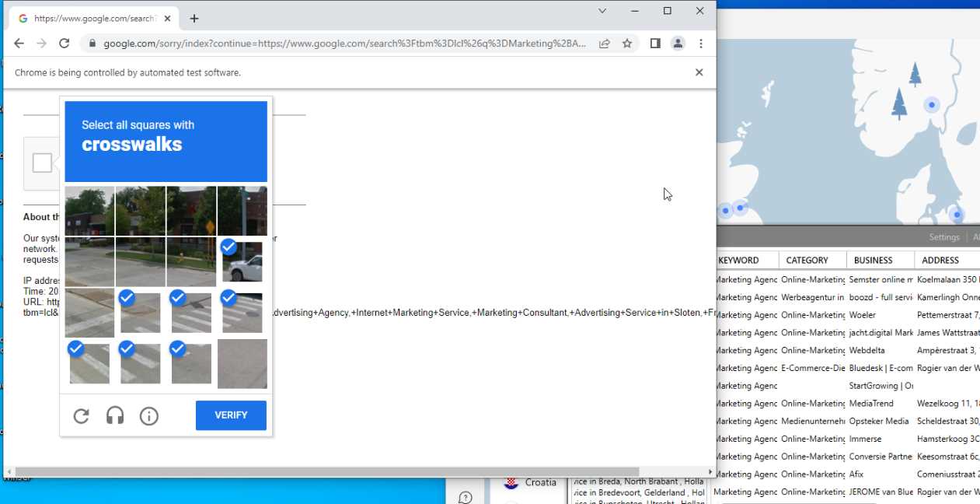Tick the I'm not a robot checkbox
980x504 pixels.
42,163
